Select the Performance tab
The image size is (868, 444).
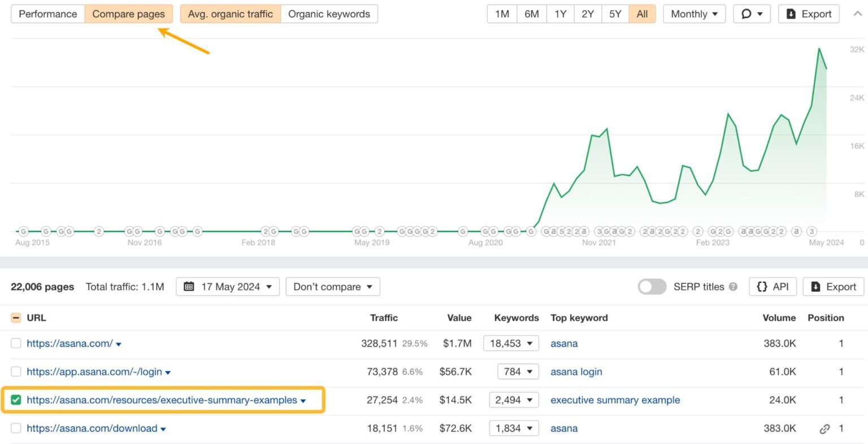coord(47,14)
